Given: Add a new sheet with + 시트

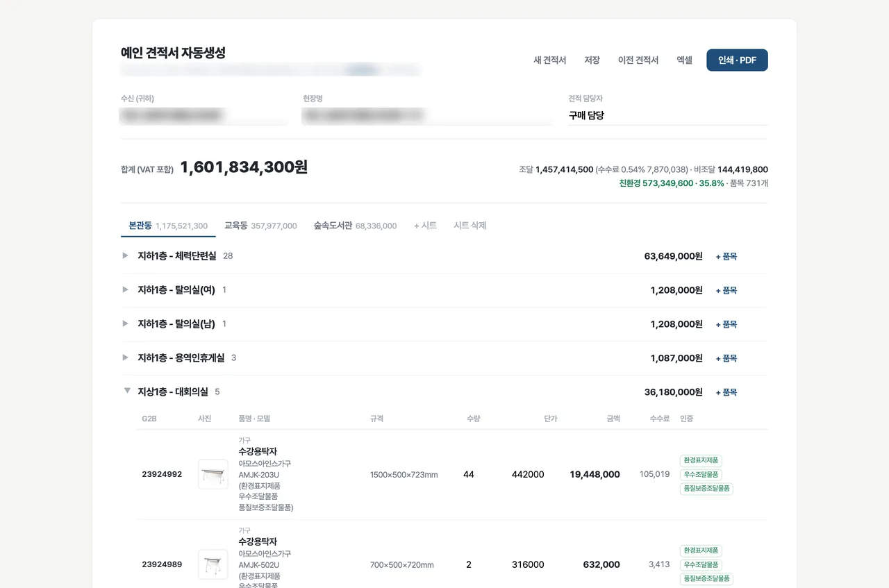Looking at the screenshot, I should [x=425, y=226].
